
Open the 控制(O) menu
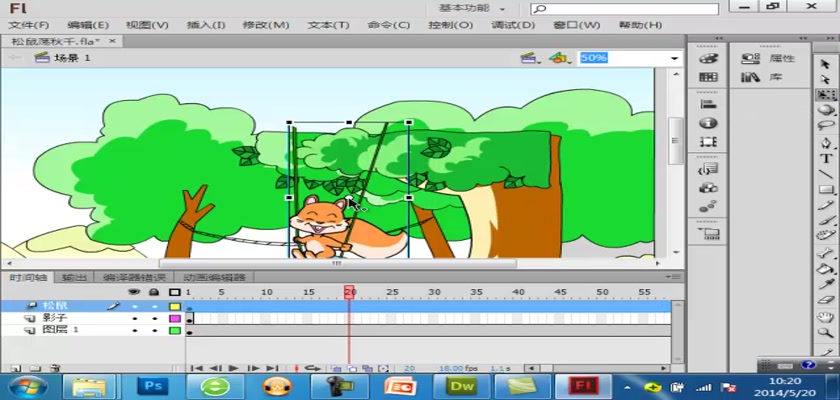pyautogui.click(x=451, y=25)
